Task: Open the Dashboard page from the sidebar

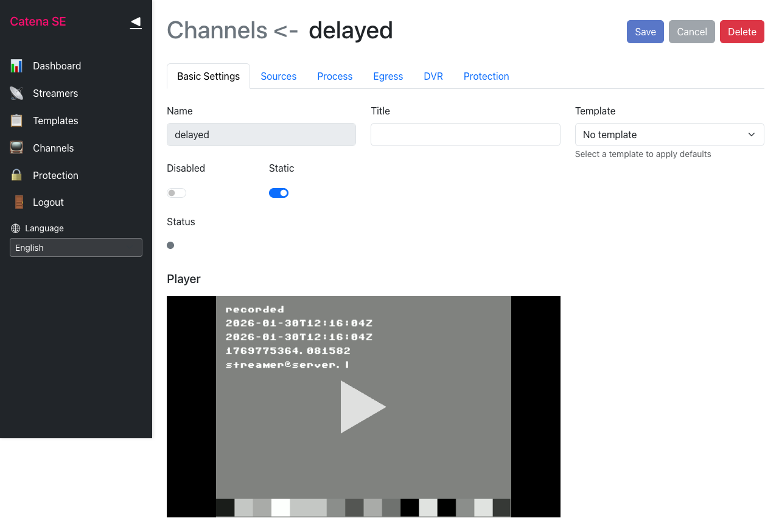Action: [16, 66]
